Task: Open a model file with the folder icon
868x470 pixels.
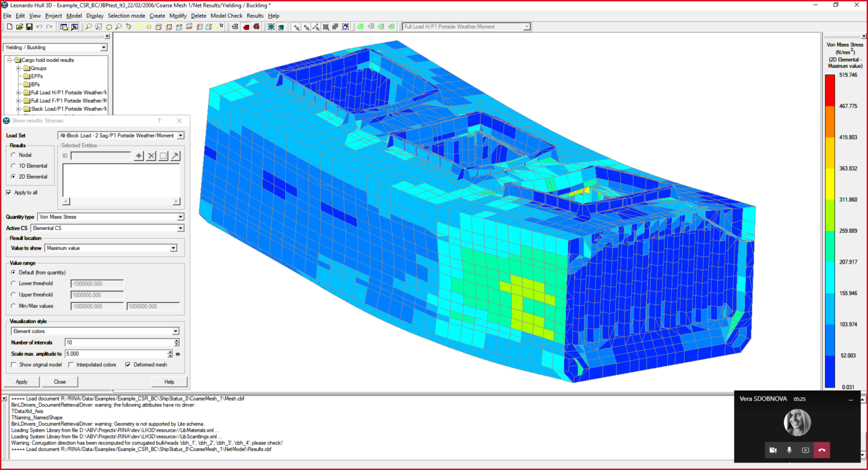Action: (x=20, y=27)
